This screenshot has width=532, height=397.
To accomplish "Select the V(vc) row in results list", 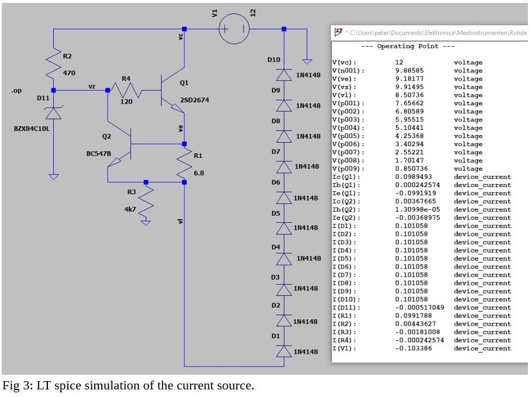I will click(421, 63).
